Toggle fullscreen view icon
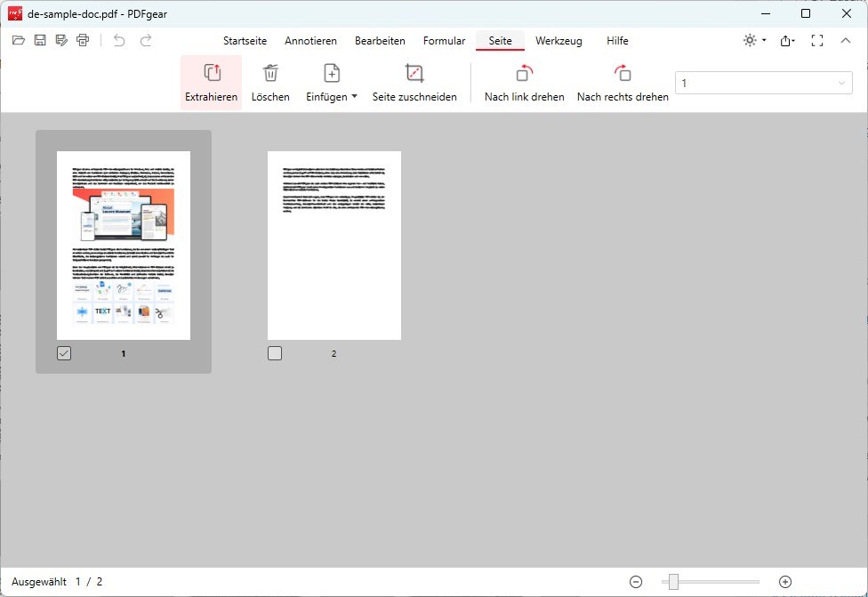Screen dimensions: 868x597 pyautogui.click(x=816, y=40)
